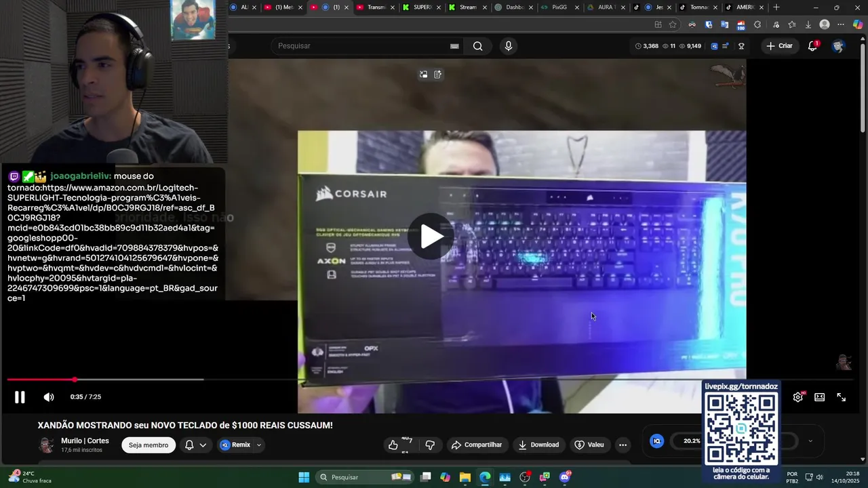Open the player settings gear
The width and height of the screenshot is (868, 488).
click(798, 397)
